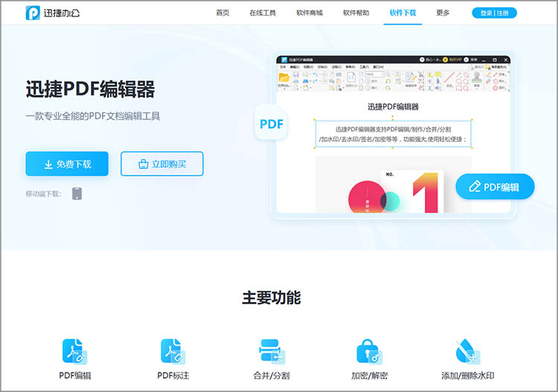The width and height of the screenshot is (558, 392).
Task: Click the 立即购买 button
Action: pos(162,164)
